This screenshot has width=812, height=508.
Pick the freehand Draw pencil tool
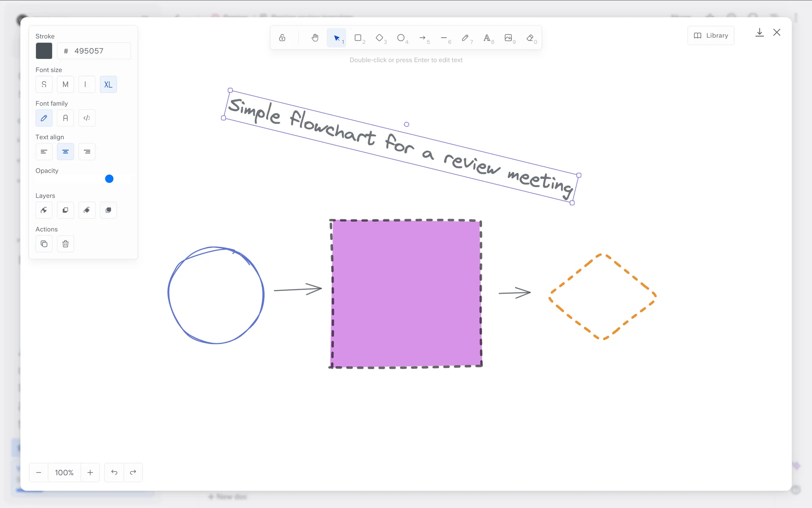465,38
